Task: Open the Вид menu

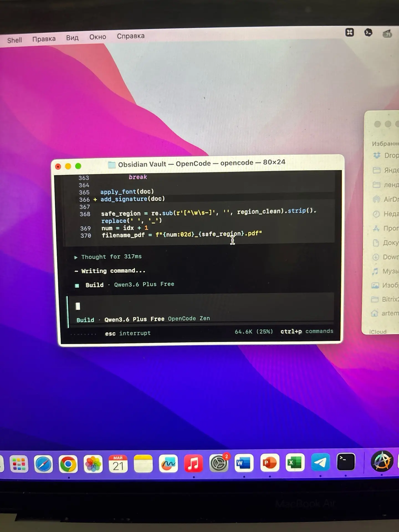Action: [x=72, y=38]
